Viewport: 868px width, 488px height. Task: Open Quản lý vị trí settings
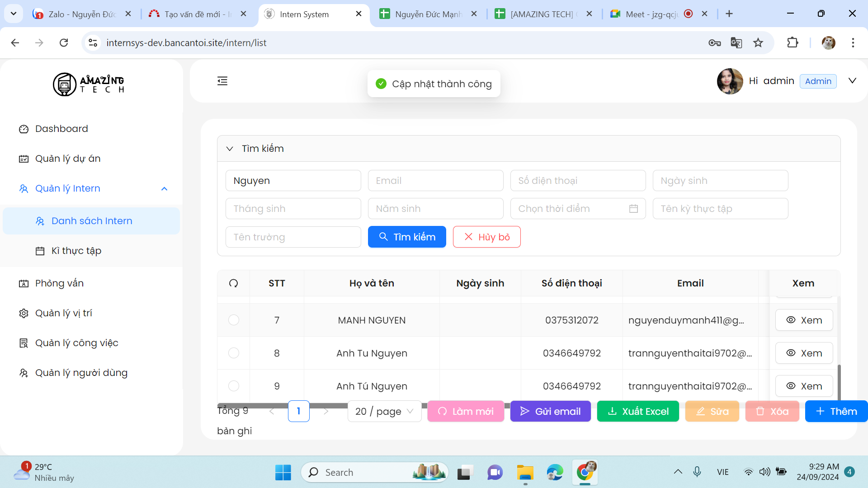63,313
